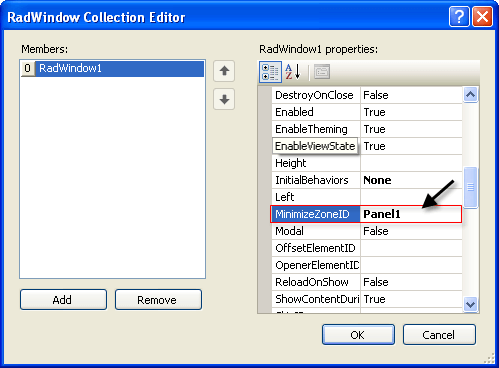Click the properties scrollbar down arrow
The width and height of the screenshot is (499, 368).
(470, 304)
